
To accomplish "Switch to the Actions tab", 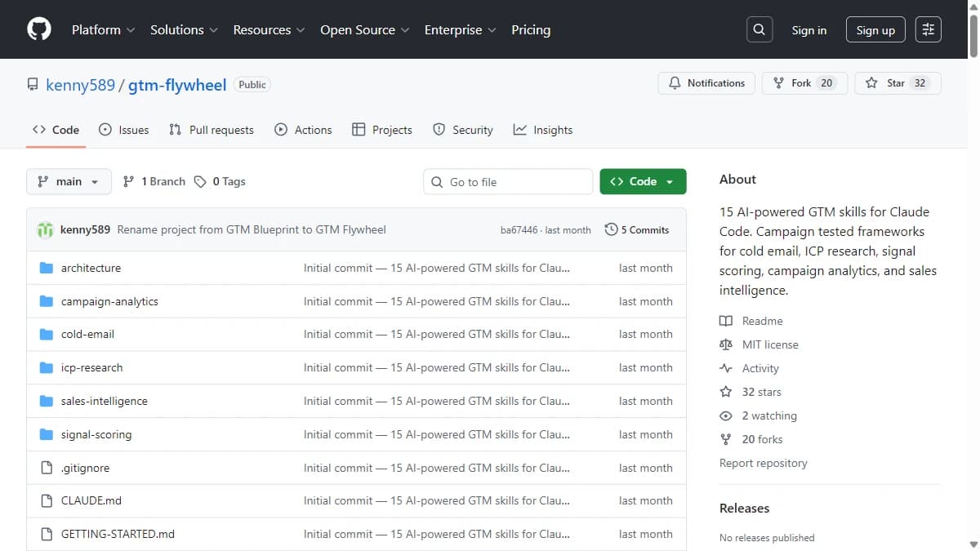I will (303, 130).
